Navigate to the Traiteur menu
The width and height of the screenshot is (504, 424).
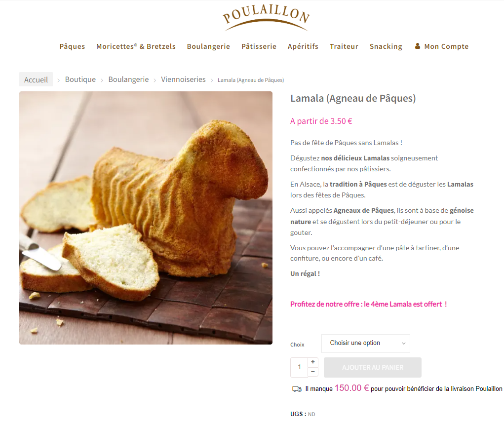point(344,46)
